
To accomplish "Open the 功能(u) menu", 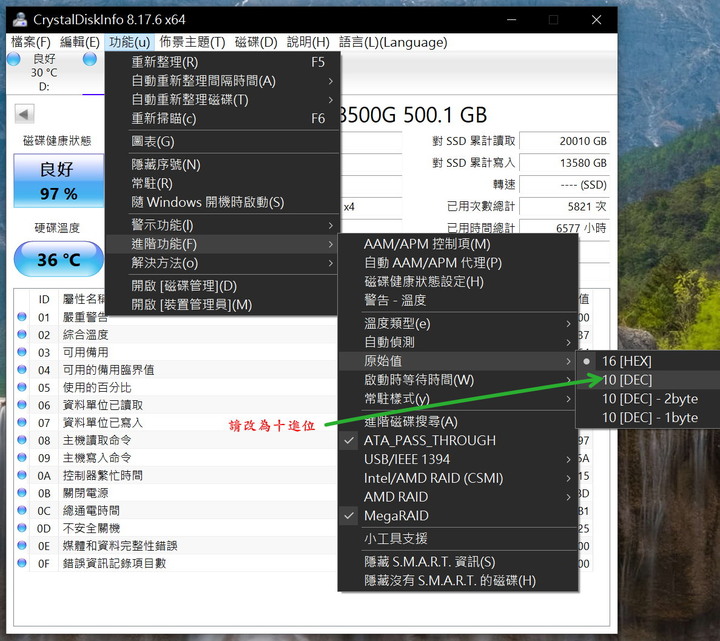I will (129, 42).
